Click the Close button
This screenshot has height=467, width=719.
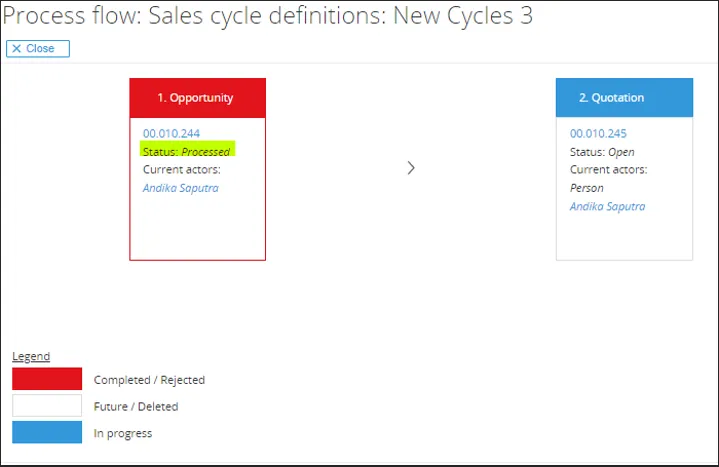(x=38, y=48)
